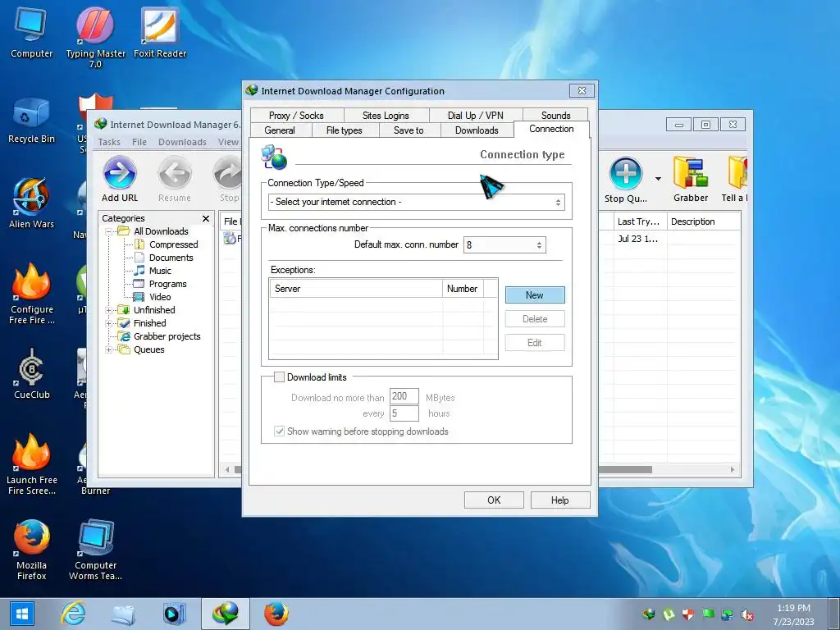Click the Number column header
Viewport: 840px width, 630px height.
coord(463,288)
